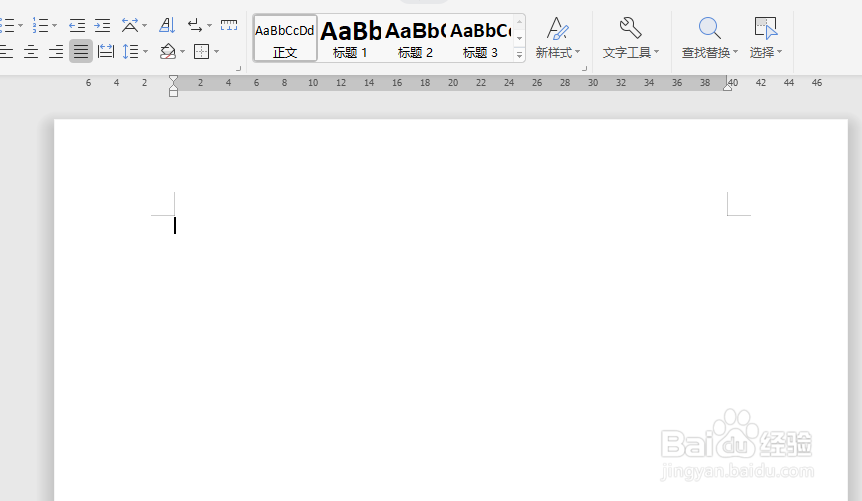The image size is (862, 501).
Task: Apply 标题 1 heading style
Action: click(350, 38)
